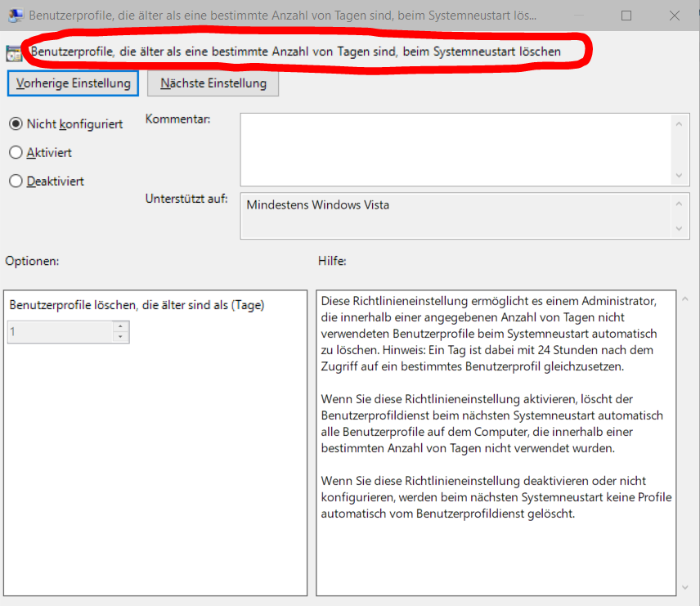Screen dimensions: 700x606
Task: Click the help paragraph about 'deaktivieren oder nicht'
Action: [496, 497]
